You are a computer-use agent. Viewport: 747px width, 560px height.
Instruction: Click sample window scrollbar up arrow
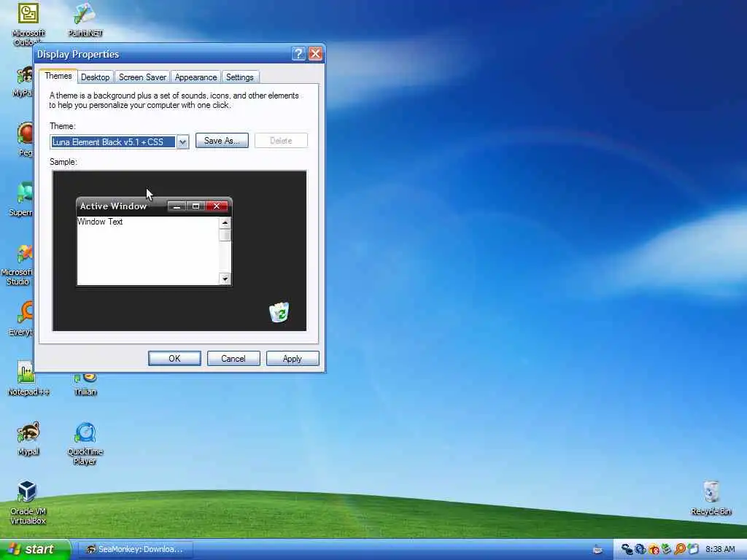[x=225, y=222]
